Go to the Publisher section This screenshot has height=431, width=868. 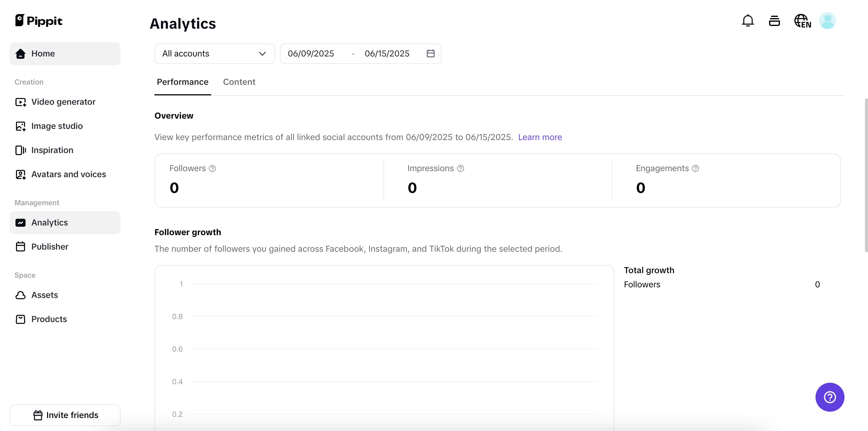pos(50,247)
